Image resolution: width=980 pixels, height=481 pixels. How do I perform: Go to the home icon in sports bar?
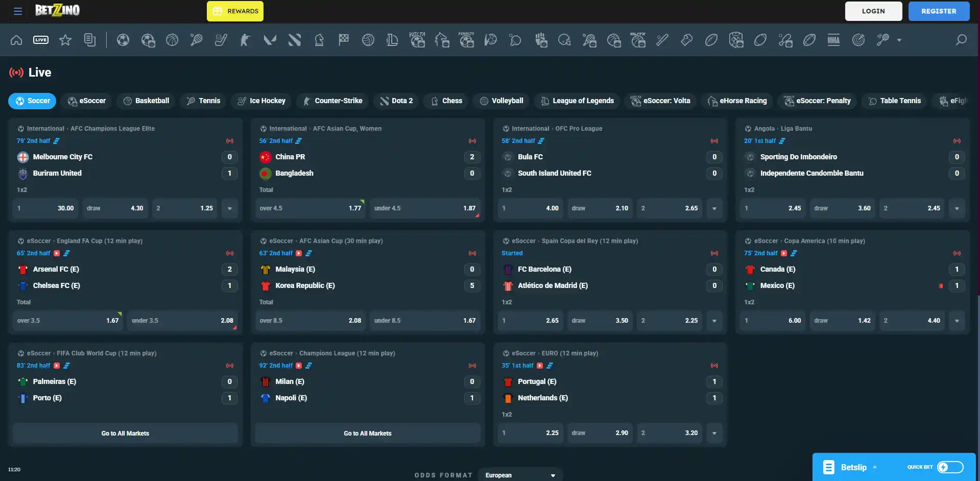[16, 40]
